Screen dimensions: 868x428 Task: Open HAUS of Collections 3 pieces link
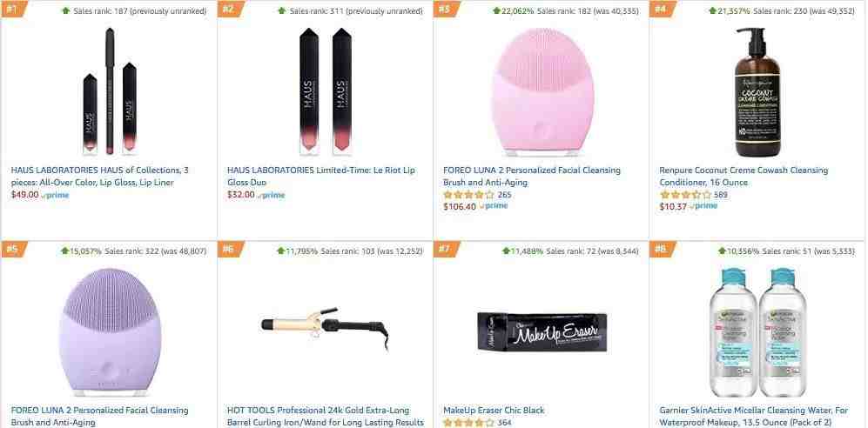(99, 177)
